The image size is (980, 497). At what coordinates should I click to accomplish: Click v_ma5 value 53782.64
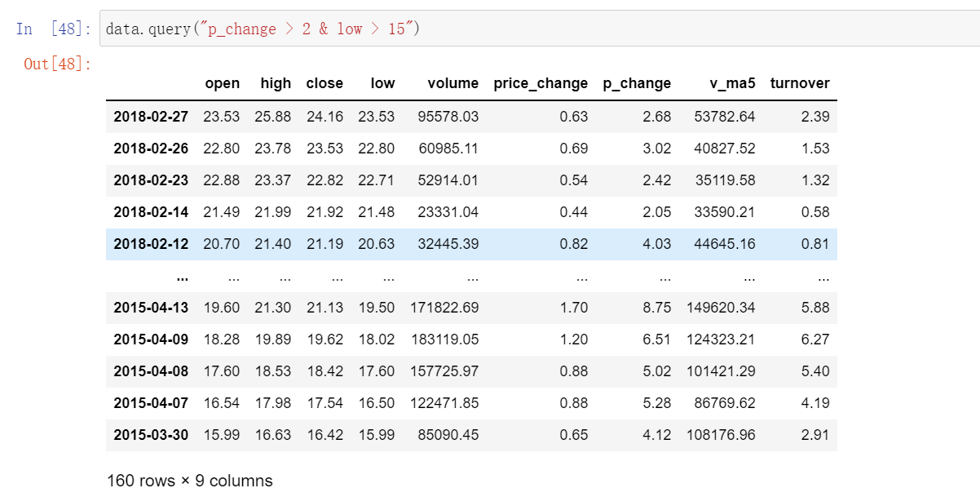tap(725, 117)
